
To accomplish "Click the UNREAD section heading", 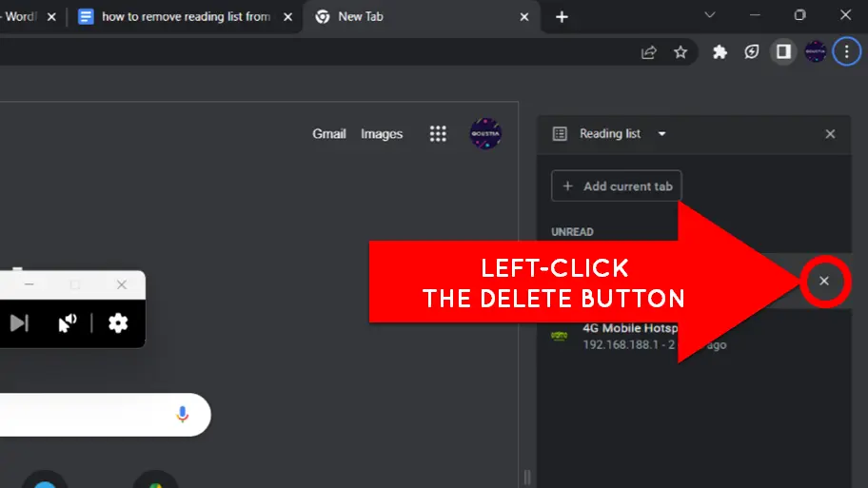I will point(572,232).
